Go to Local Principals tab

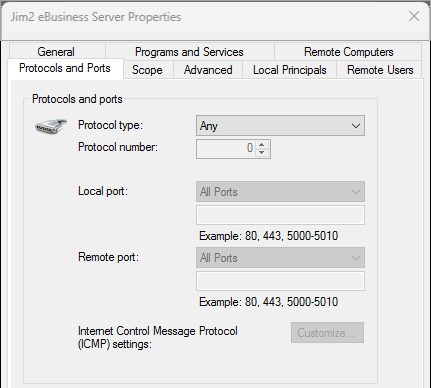point(289,70)
